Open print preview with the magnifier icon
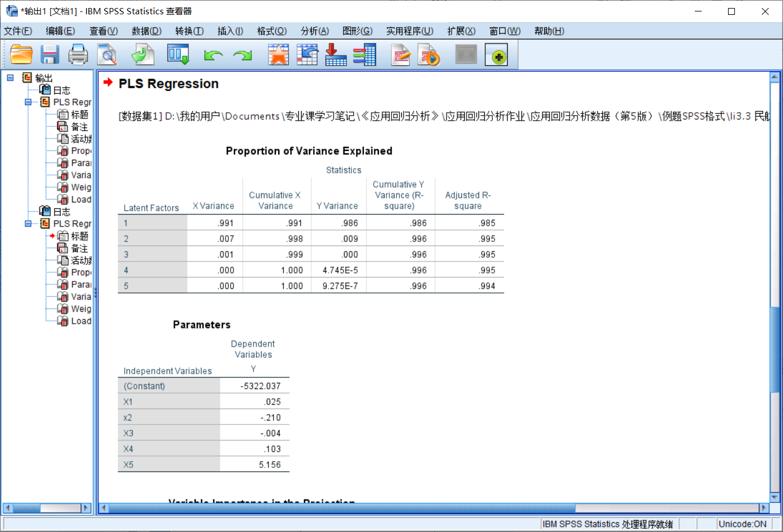Viewport: 783px width, 532px height. pyautogui.click(x=107, y=54)
